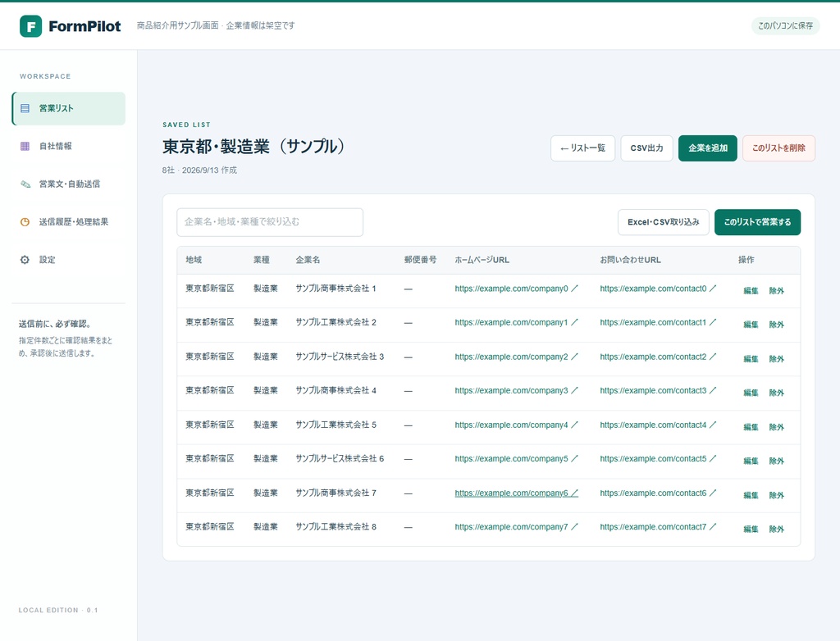The width and height of the screenshot is (840, 641).
Task: Click このリストを削除 button
Action: click(779, 148)
